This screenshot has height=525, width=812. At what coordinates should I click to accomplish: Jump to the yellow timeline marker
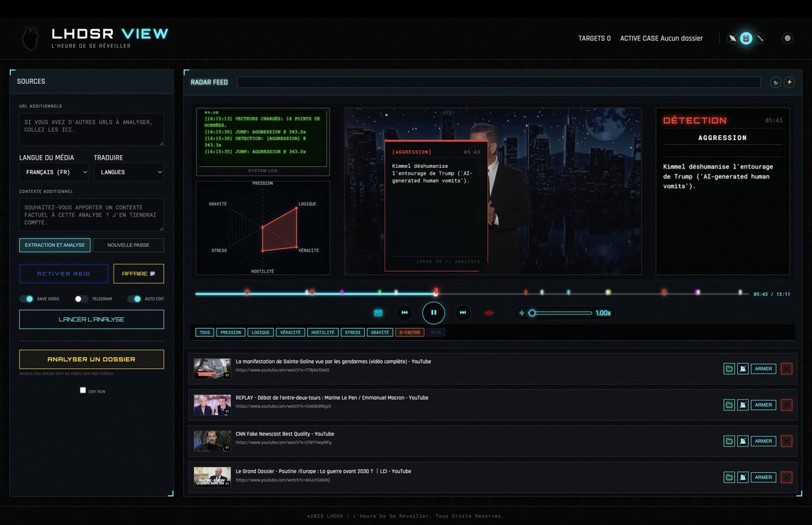608,292
